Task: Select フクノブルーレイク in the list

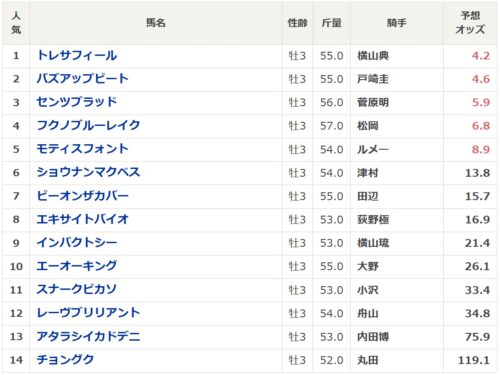Action: click(x=88, y=125)
